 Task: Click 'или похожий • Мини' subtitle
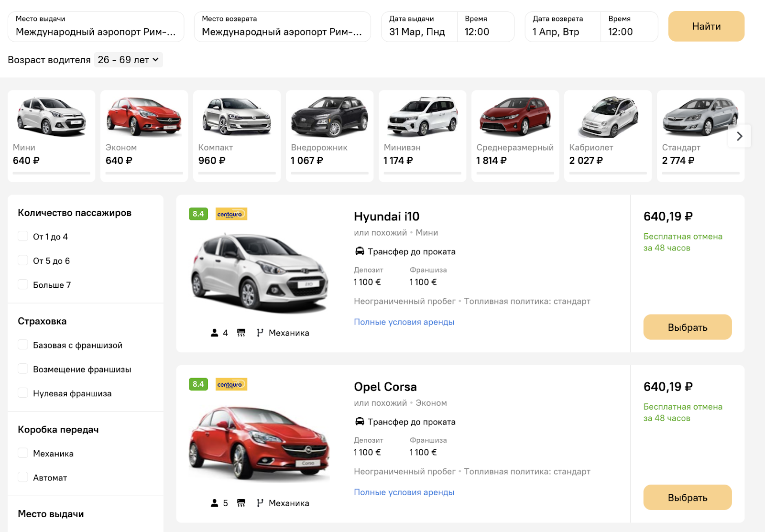coord(396,232)
